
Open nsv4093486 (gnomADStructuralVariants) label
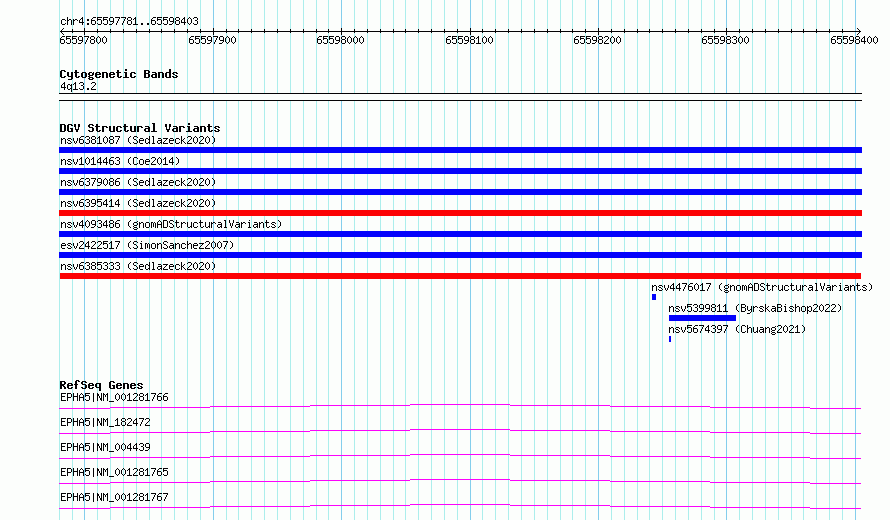[x=171, y=224]
